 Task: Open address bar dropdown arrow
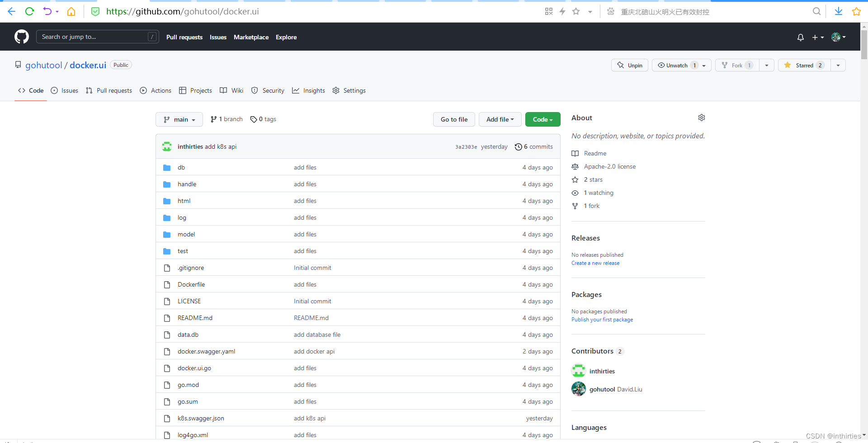pos(590,12)
